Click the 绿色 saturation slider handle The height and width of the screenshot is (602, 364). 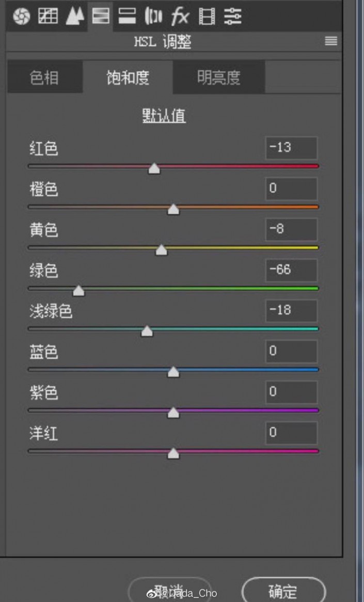pos(78,291)
